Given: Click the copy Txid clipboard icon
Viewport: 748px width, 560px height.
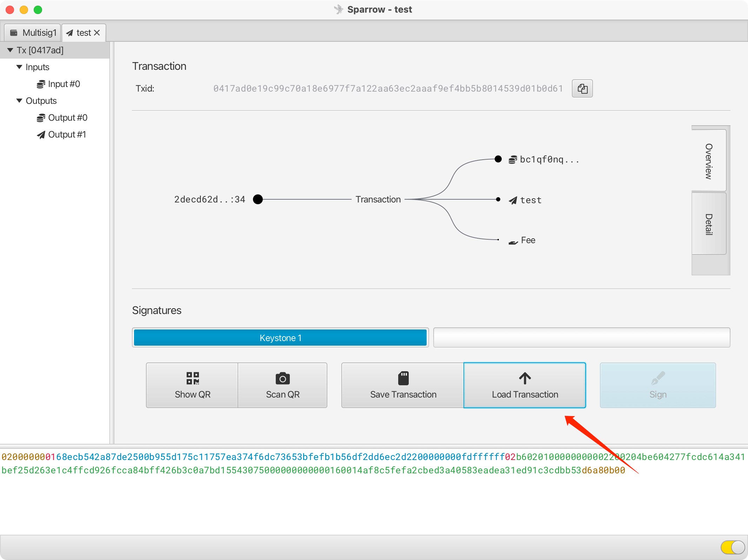Looking at the screenshot, I should pos(583,88).
